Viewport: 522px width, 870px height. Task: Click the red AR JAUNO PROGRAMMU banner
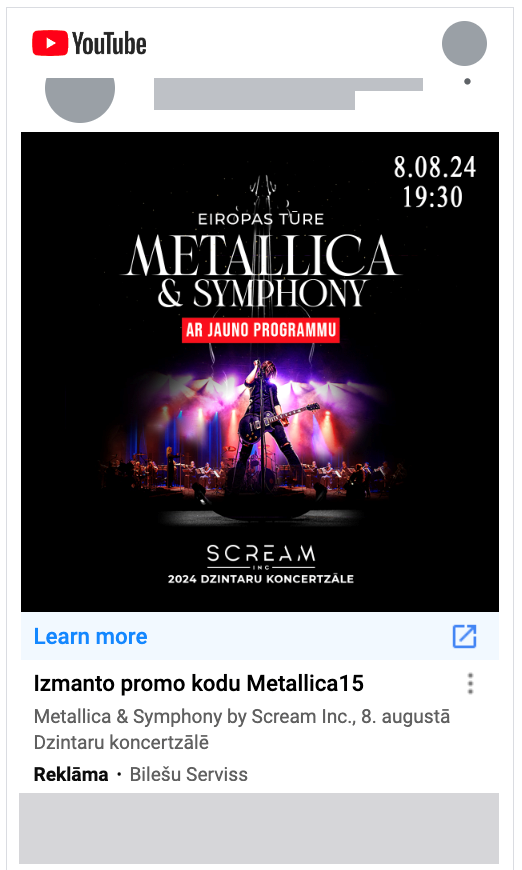[x=260, y=330]
